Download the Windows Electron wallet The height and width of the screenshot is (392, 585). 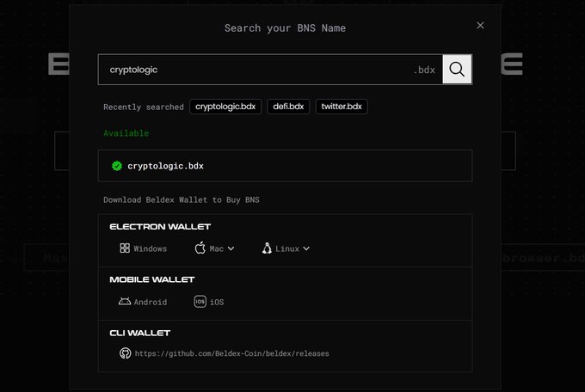click(x=144, y=248)
